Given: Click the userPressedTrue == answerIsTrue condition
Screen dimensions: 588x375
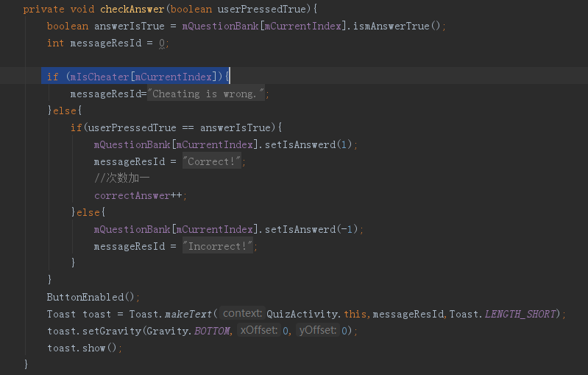Looking at the screenshot, I should tap(179, 128).
